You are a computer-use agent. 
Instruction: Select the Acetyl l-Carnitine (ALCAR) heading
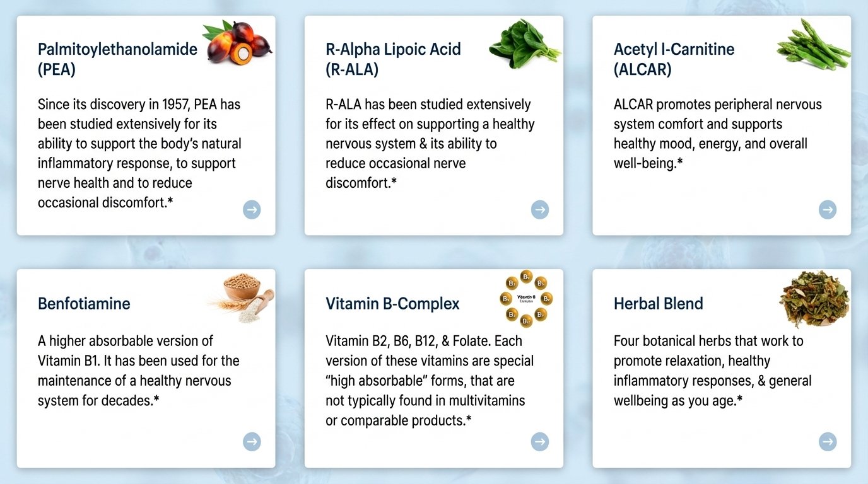[674, 59]
